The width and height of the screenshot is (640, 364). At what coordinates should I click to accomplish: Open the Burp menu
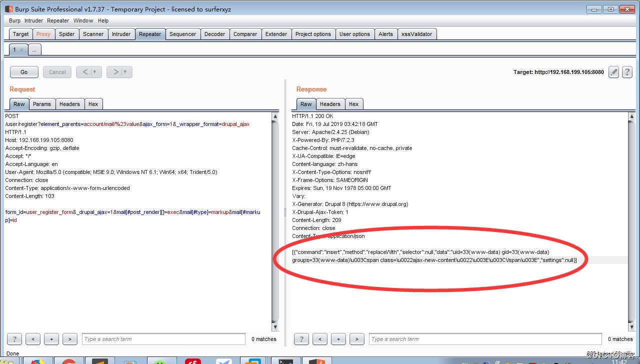[15, 20]
